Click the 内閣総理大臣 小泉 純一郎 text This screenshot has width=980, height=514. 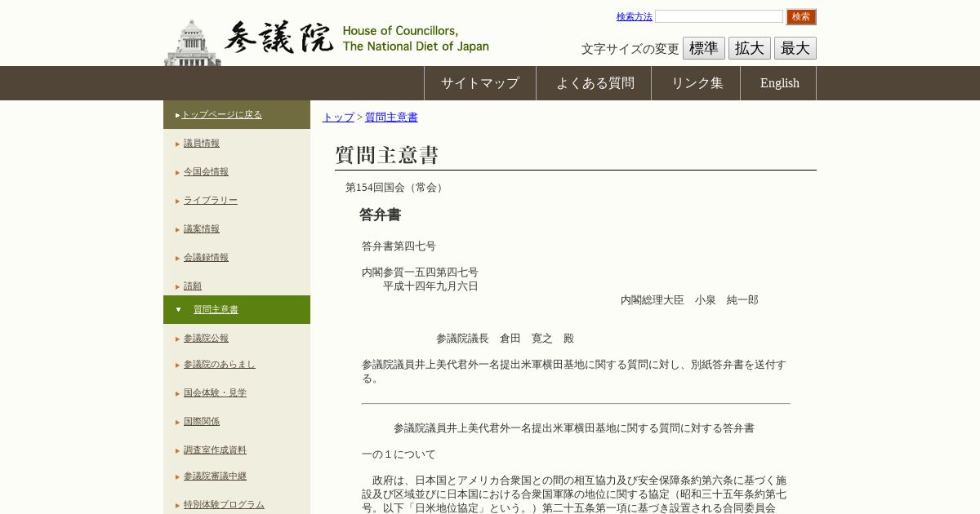pyautogui.click(x=689, y=300)
